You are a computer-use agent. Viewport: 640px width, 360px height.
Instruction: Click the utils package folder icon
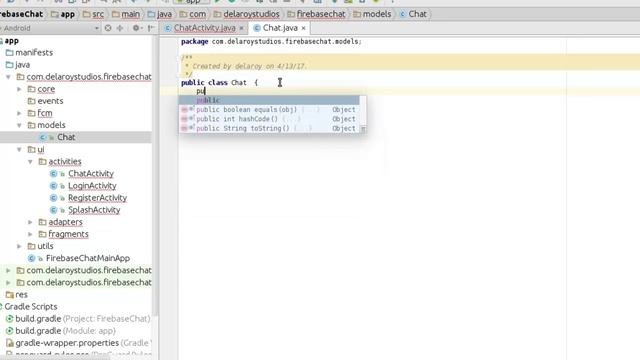[x=31, y=246]
